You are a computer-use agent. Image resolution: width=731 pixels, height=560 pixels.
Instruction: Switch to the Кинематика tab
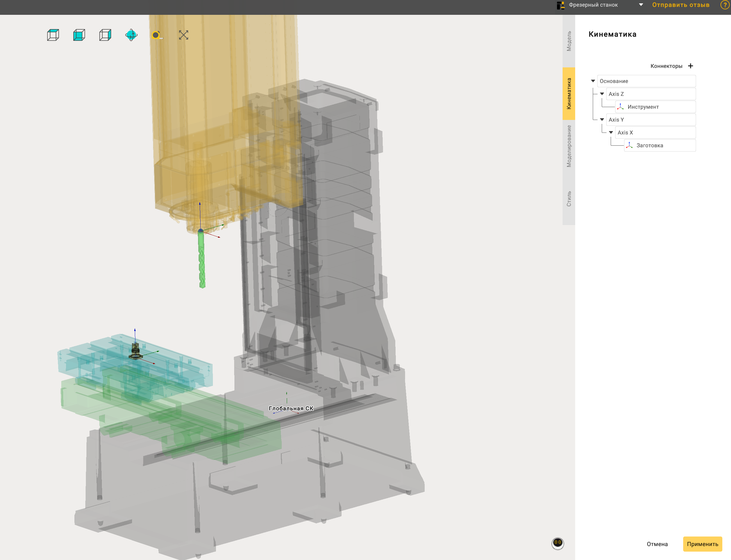569,94
